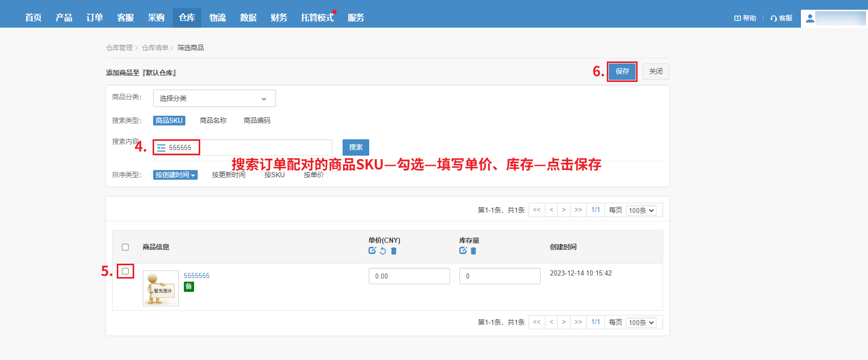This screenshot has width=868, height=360.
Task: Open the 首页 menu
Action: click(33, 18)
